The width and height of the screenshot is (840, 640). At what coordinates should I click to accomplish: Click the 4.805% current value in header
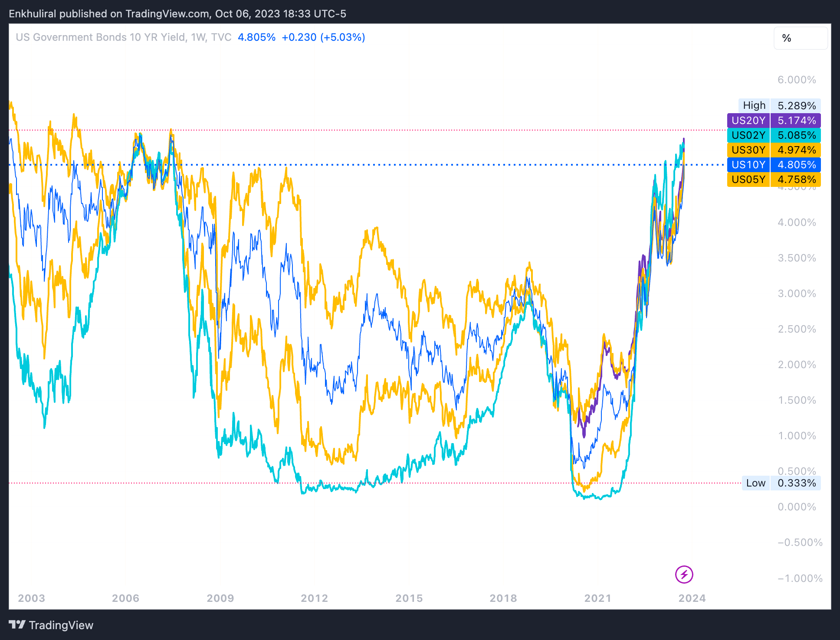(256, 37)
